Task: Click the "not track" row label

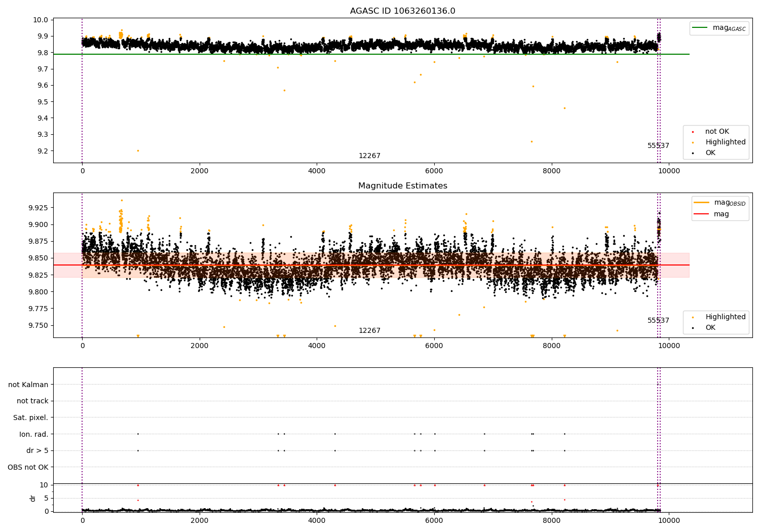Action: pyautogui.click(x=32, y=401)
